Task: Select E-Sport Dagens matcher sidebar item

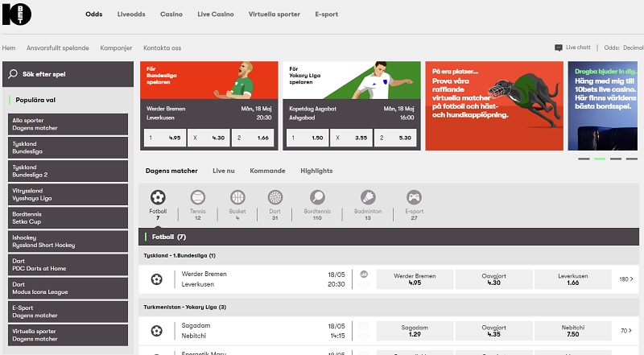Action: [x=68, y=312]
